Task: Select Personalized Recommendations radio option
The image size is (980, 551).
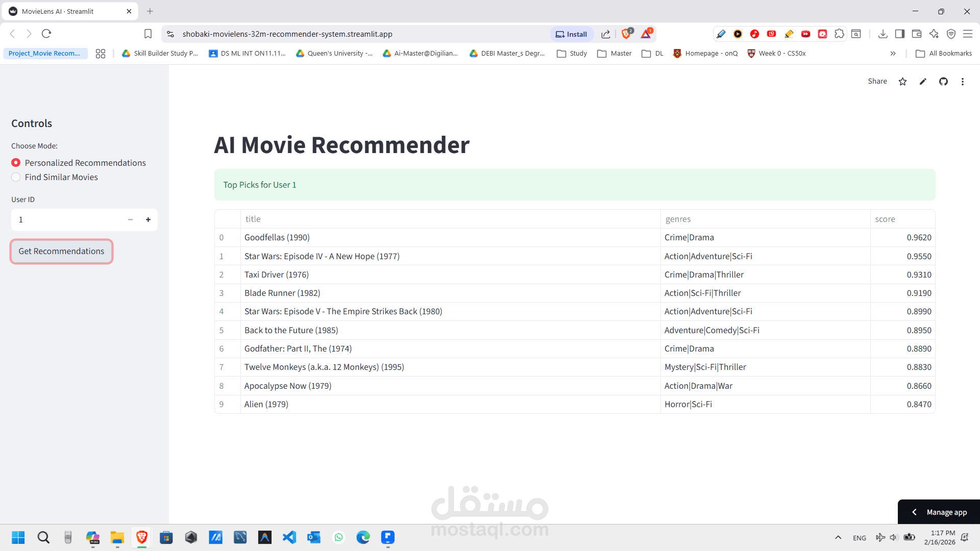Action: [16, 163]
